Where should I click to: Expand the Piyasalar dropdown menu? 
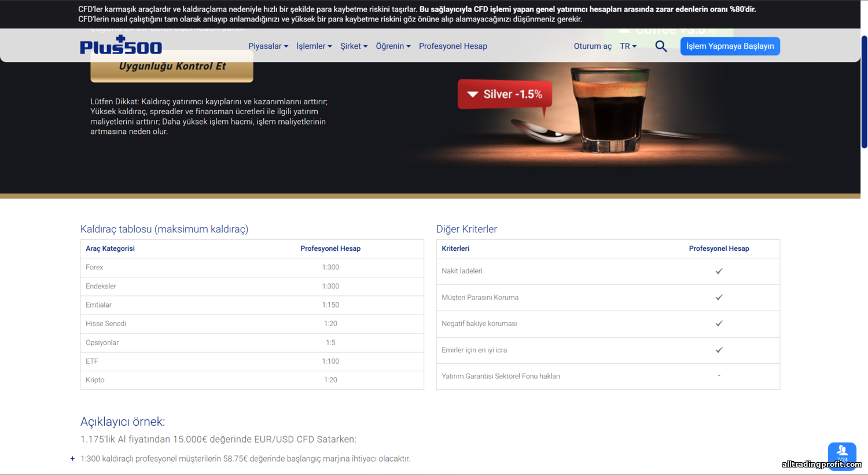coord(268,46)
